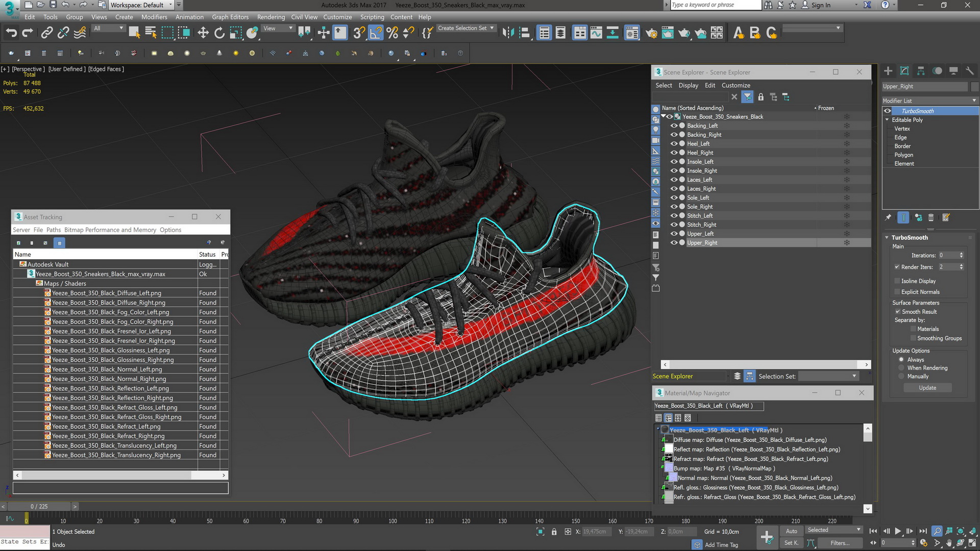Toggle TurboSmooth modifier eye icon in stack
Viewport: 980px width, 551px height.
click(x=888, y=111)
